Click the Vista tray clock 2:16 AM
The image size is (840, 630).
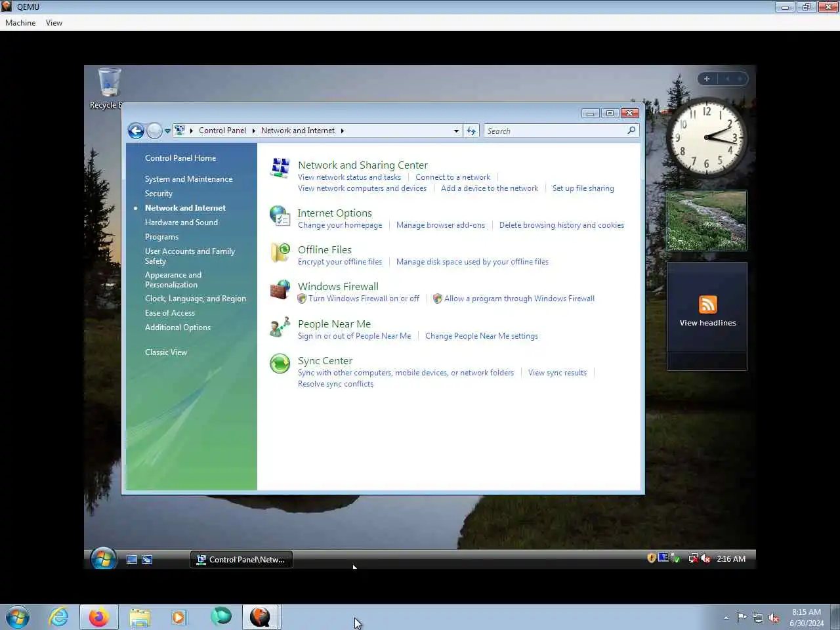731,559
